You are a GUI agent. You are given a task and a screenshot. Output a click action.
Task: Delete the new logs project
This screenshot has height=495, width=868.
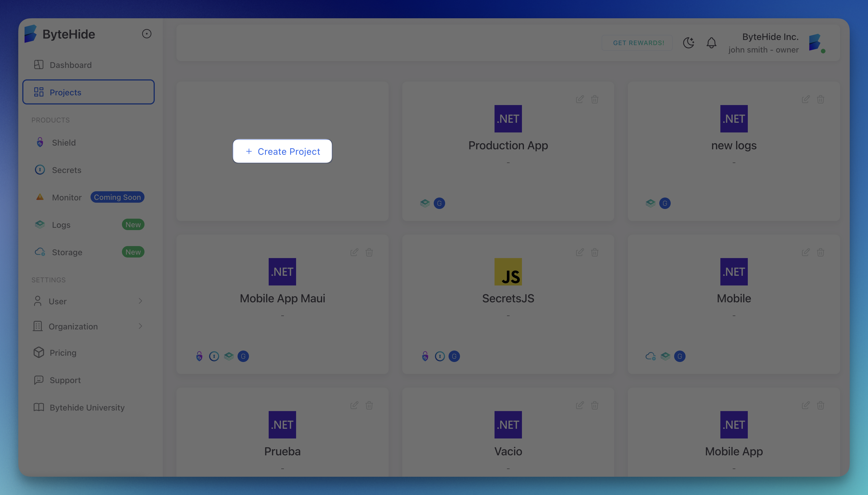click(820, 99)
